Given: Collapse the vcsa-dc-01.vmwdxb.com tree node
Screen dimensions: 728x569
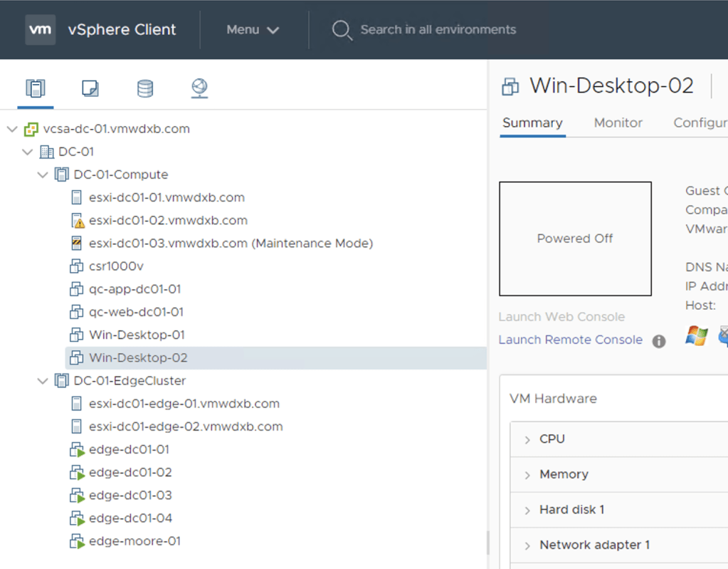Looking at the screenshot, I should [x=12, y=129].
